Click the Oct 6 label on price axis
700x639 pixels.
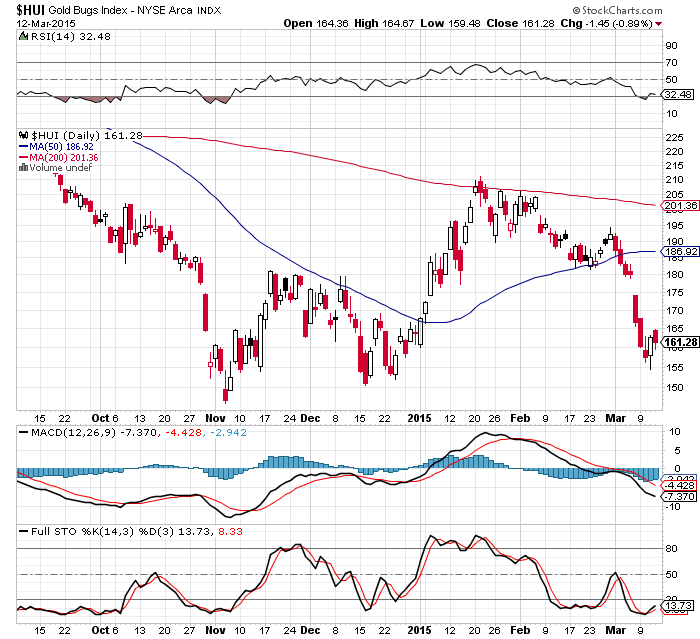pyautogui.click(x=105, y=418)
